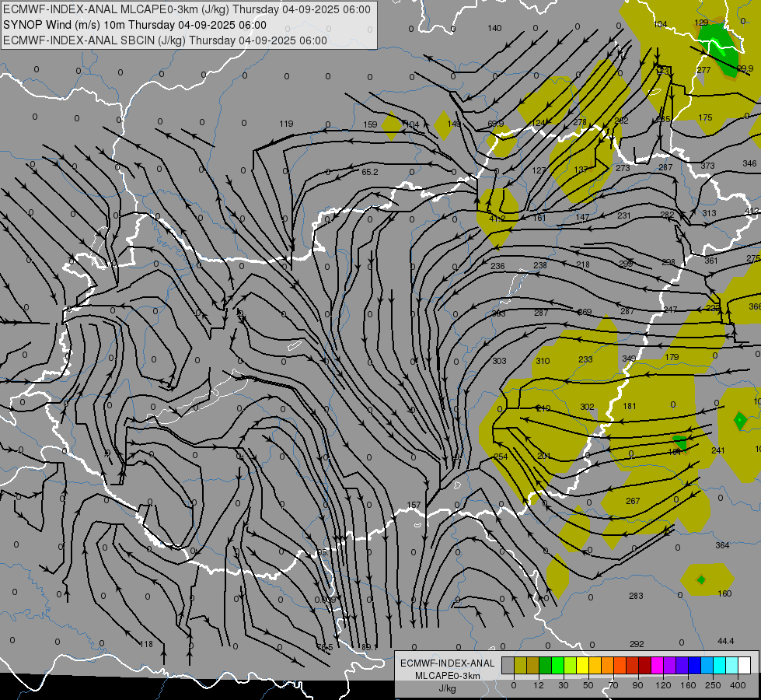Screen dimensions: 761x700
Task: Click the J/kg unit label in legend
Action: pyautogui.click(x=448, y=688)
